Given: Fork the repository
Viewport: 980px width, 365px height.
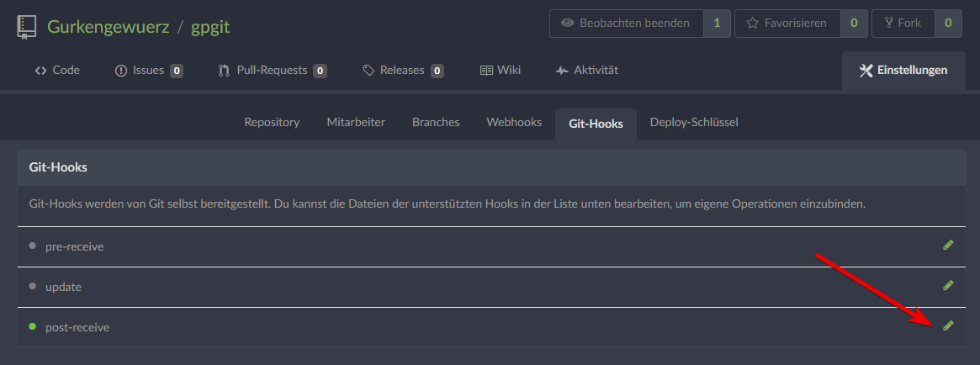Looking at the screenshot, I should click(x=903, y=24).
